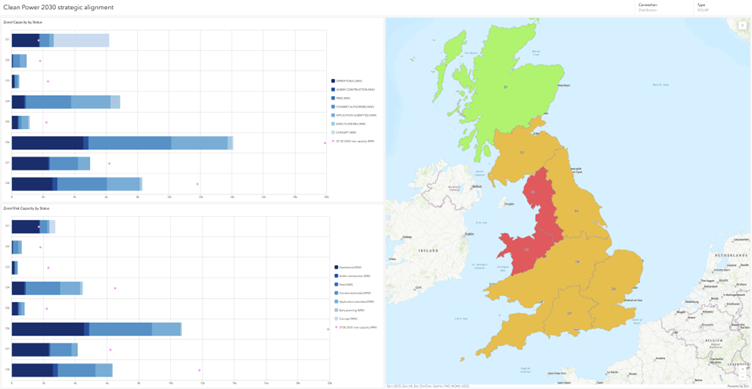
Task: Toggle EARLY PLANNING (MW) in upper legend
Action: pyautogui.click(x=349, y=124)
